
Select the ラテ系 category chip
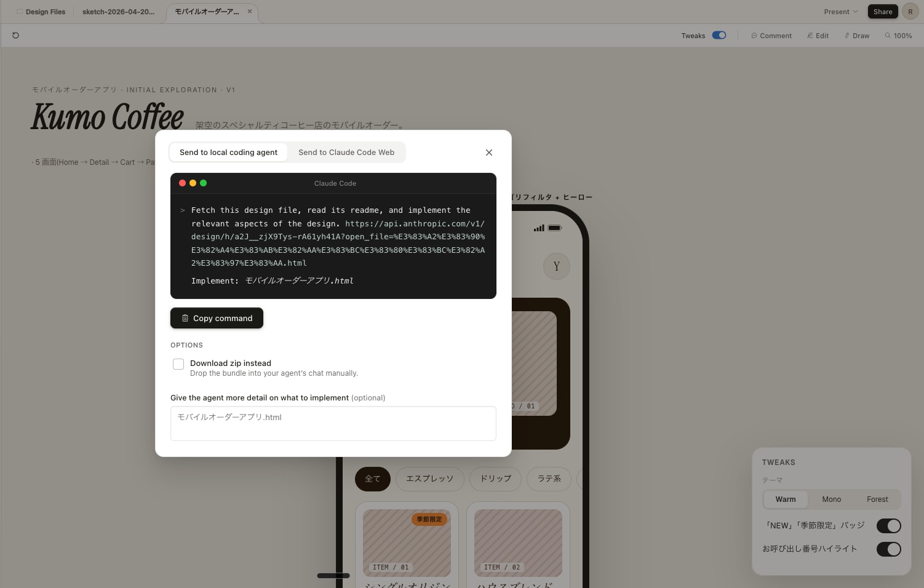point(549,479)
